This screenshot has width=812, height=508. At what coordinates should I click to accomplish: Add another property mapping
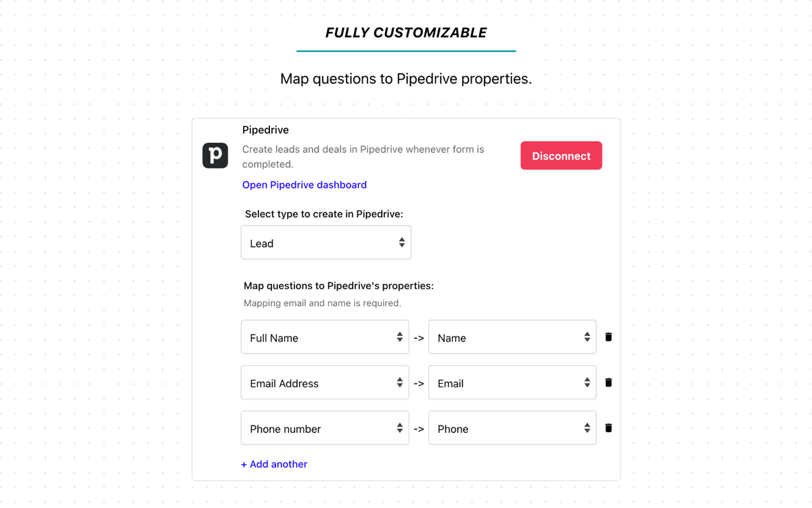(274, 464)
